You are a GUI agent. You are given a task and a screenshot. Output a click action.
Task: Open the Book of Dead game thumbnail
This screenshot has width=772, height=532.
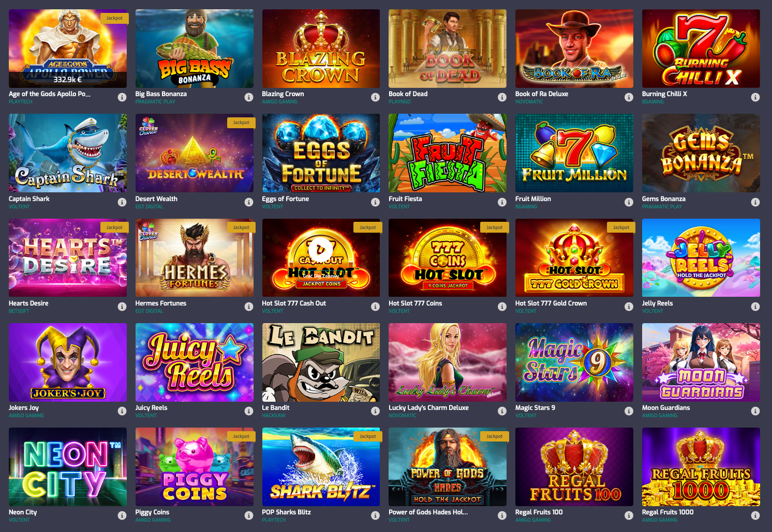(448, 49)
